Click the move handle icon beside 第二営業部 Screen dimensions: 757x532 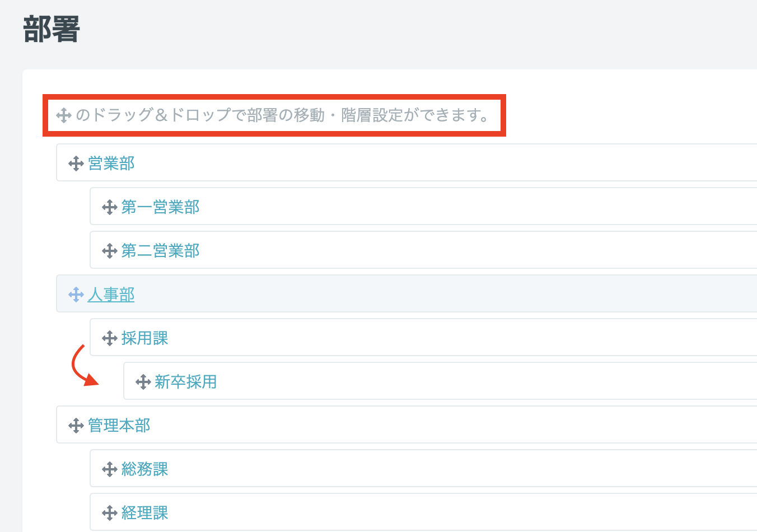tap(110, 251)
